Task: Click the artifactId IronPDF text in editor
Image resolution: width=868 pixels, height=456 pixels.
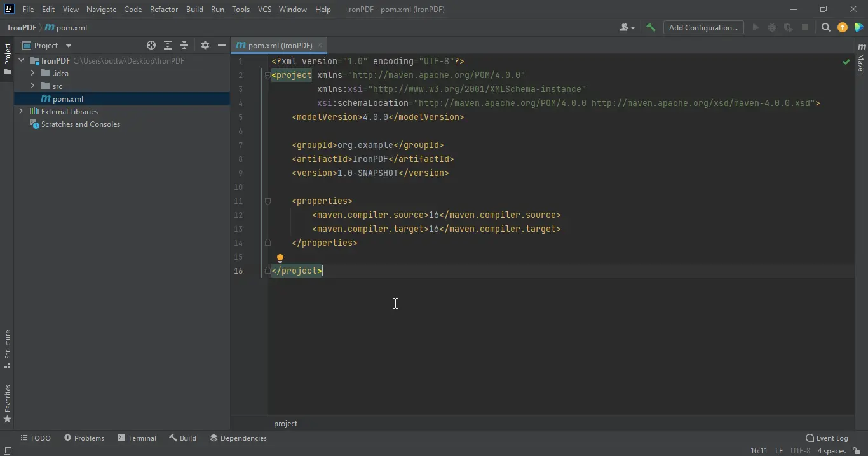Action: 370,159
